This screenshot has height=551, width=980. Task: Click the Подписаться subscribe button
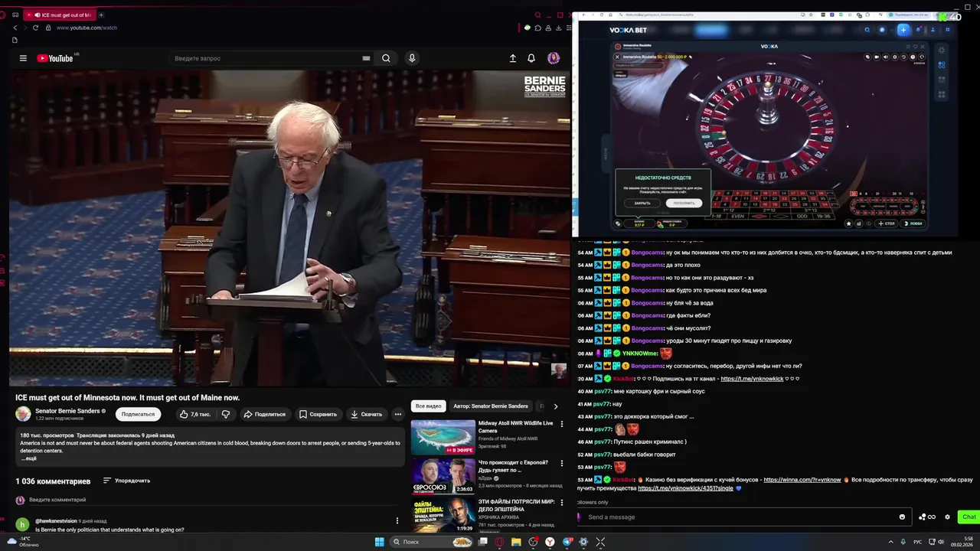click(x=138, y=414)
